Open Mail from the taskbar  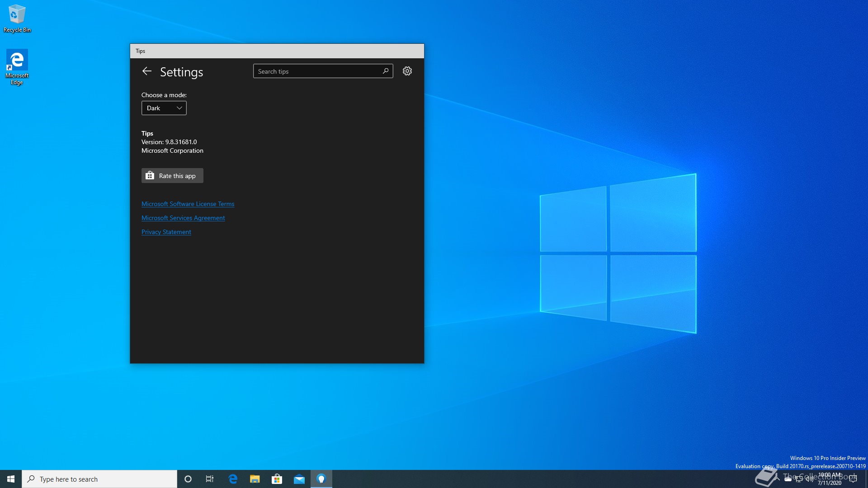click(x=299, y=479)
